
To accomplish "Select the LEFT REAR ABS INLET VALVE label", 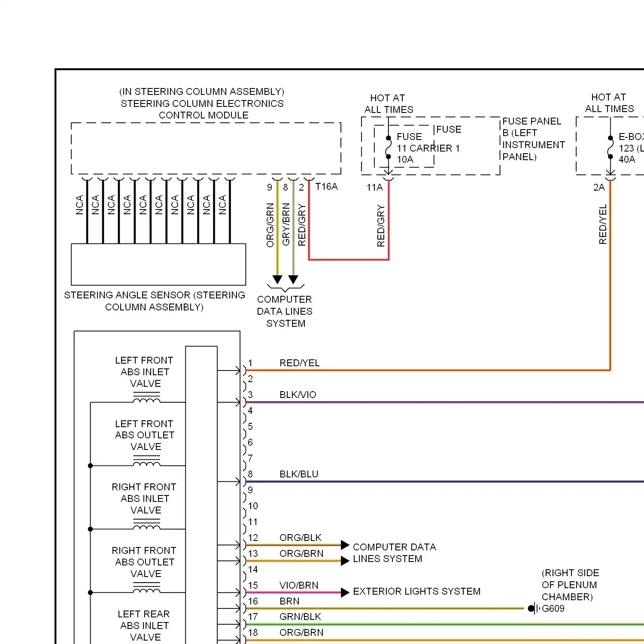I will tap(144, 626).
